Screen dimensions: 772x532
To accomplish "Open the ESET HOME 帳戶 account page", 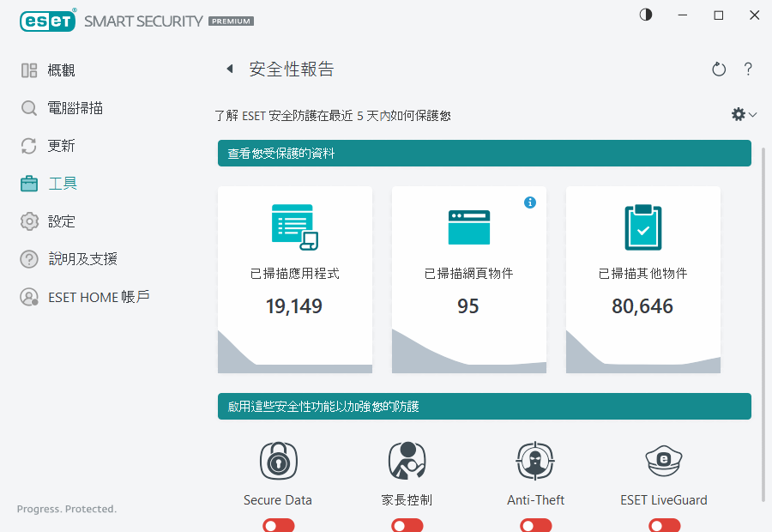I will tap(79, 297).
